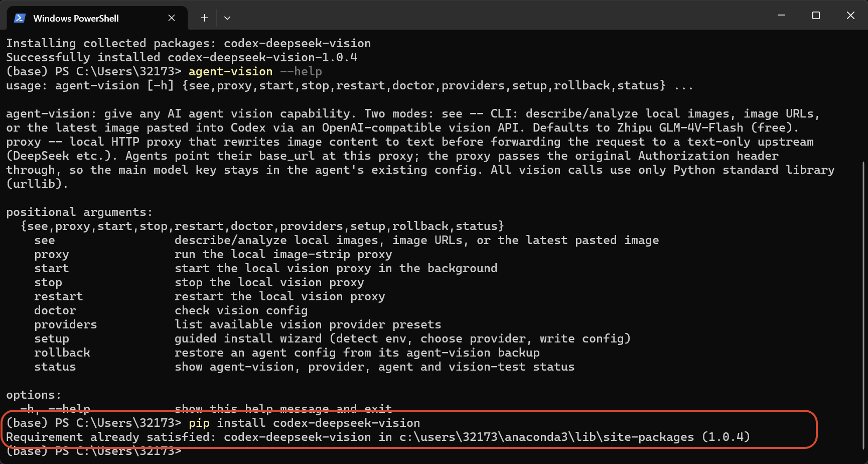Click 'check vision config' description
This screenshot has height=464, width=868.
tap(241, 310)
